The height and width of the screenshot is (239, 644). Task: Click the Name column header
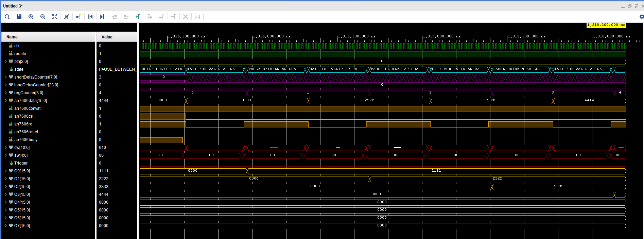[x=48, y=37]
